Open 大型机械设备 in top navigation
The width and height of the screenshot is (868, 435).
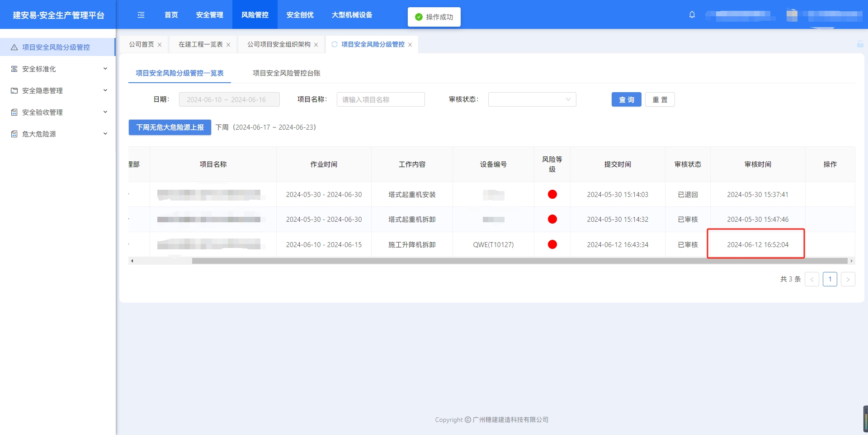pos(352,15)
